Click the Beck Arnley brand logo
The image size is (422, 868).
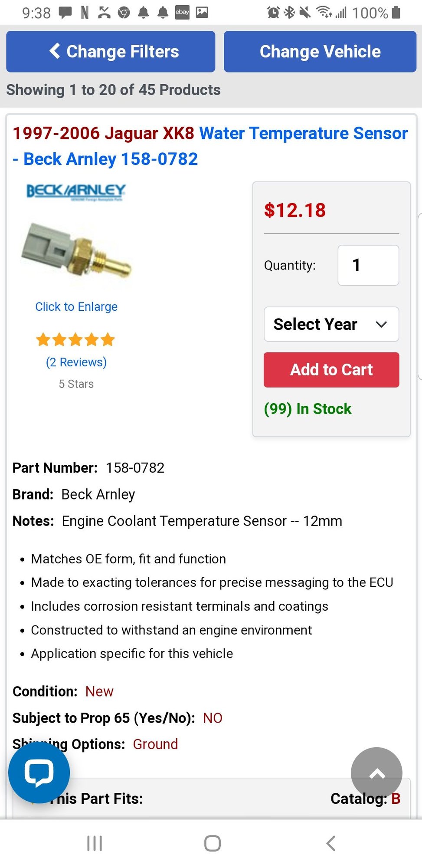point(76,192)
